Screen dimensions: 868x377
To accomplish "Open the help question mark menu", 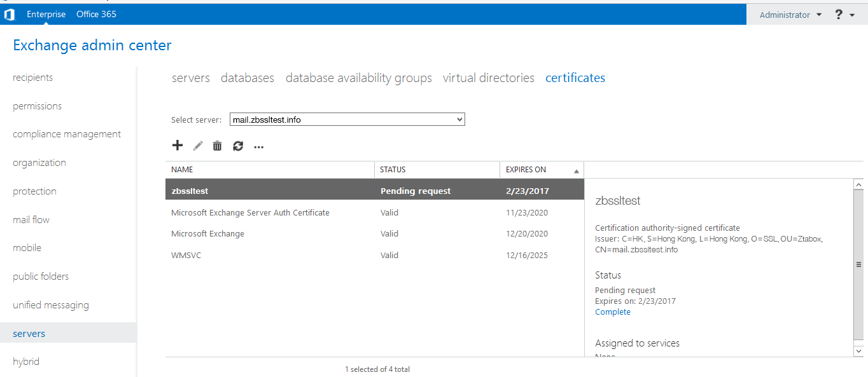I will coord(838,14).
